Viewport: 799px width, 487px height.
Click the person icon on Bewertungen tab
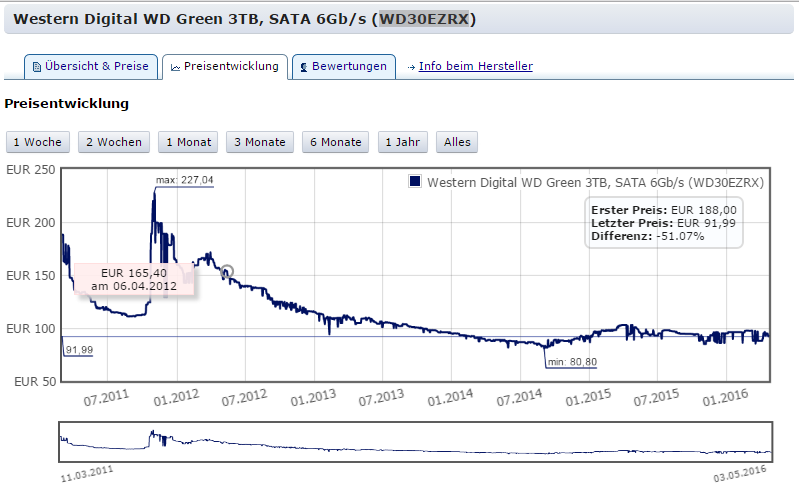tap(304, 67)
